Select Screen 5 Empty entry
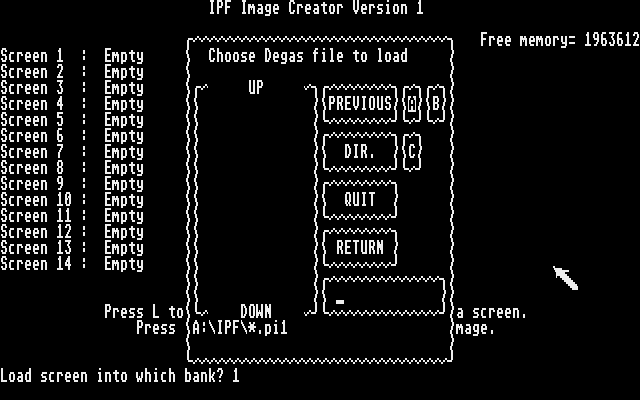Image resolution: width=640 pixels, height=400 pixels. click(x=72, y=120)
